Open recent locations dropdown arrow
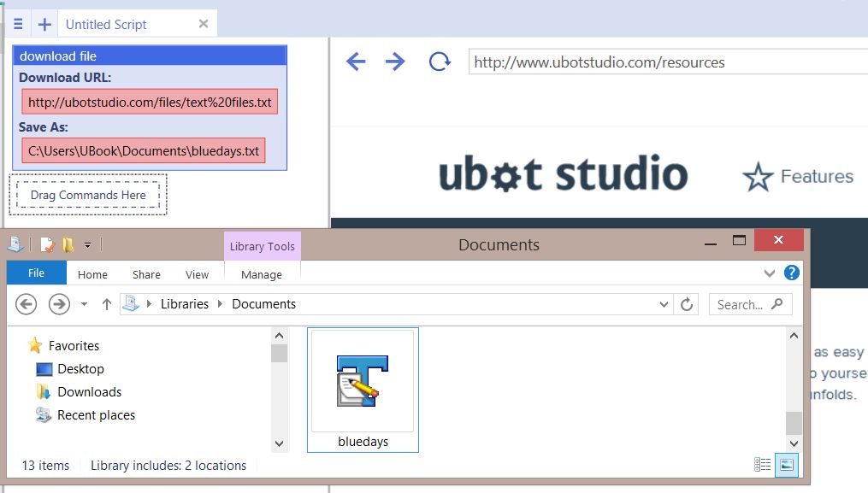This screenshot has height=493, width=868. [84, 304]
